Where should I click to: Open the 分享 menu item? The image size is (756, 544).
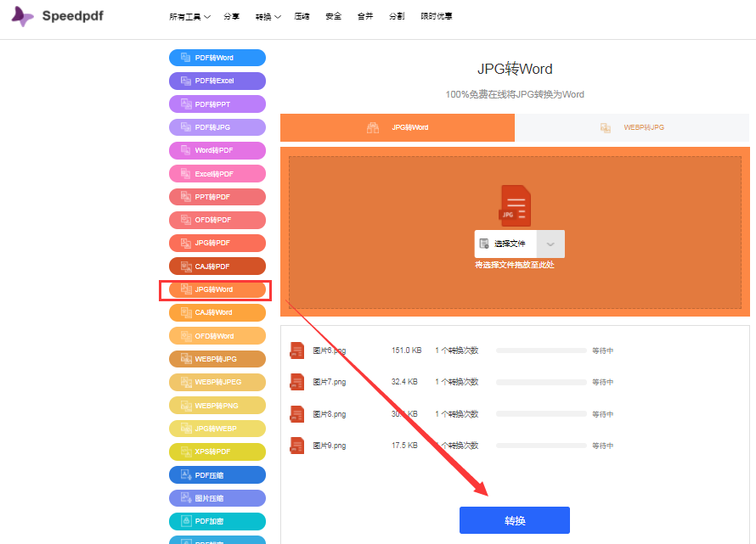pos(231,16)
